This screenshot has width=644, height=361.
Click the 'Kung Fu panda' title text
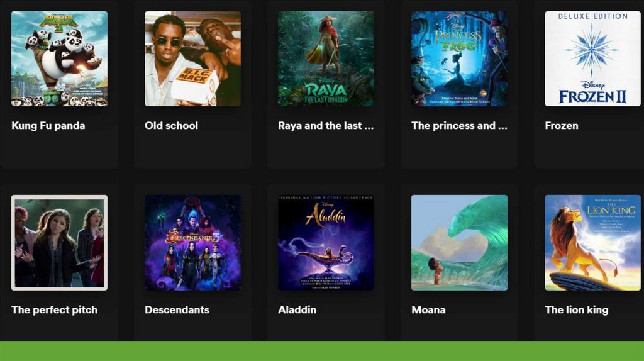tap(48, 126)
